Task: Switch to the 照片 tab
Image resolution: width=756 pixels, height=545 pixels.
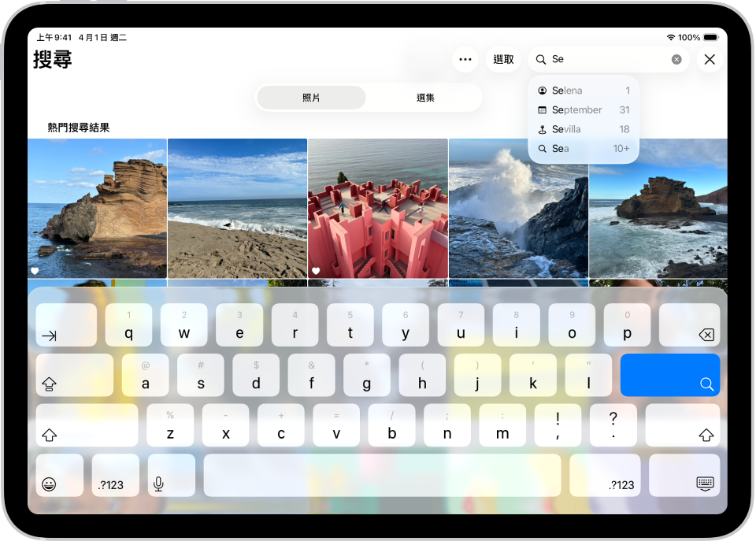Action: pyautogui.click(x=311, y=97)
